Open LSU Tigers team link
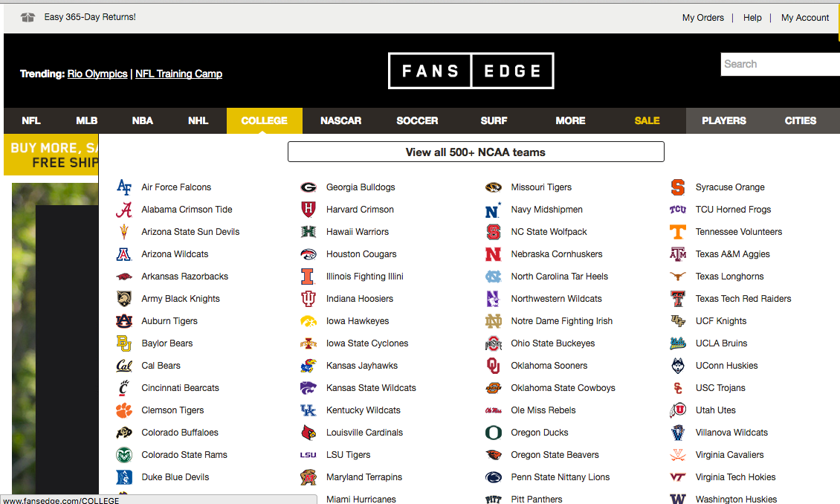Image resolution: width=840 pixels, height=504 pixels. point(348,455)
